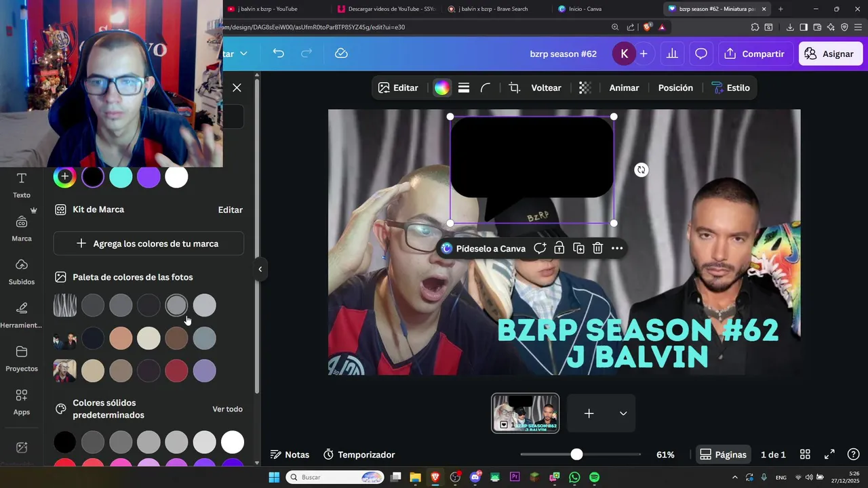Open the analytics bar chart icon
This screenshot has width=868, height=488.
click(672, 54)
